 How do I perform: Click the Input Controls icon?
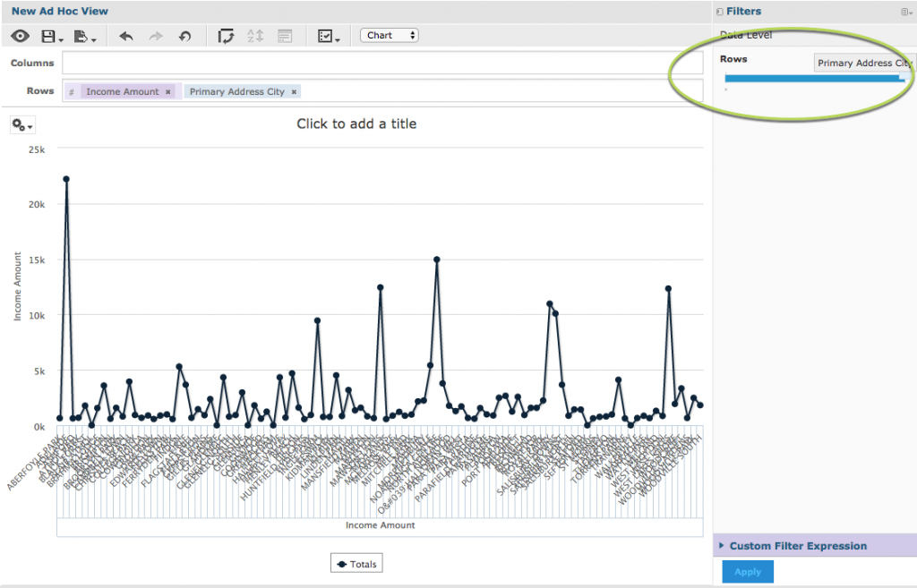(285, 36)
